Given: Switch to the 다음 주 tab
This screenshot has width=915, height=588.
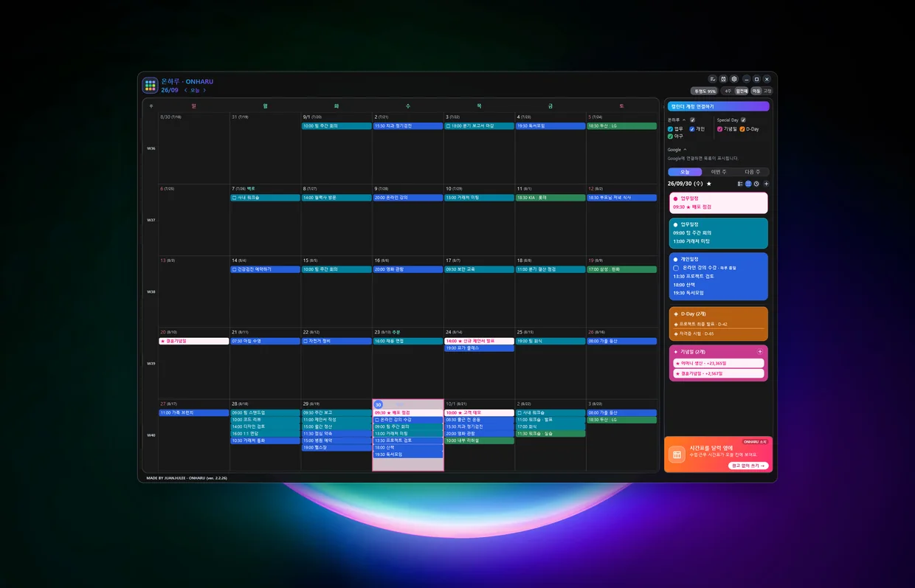Looking at the screenshot, I should [753, 172].
